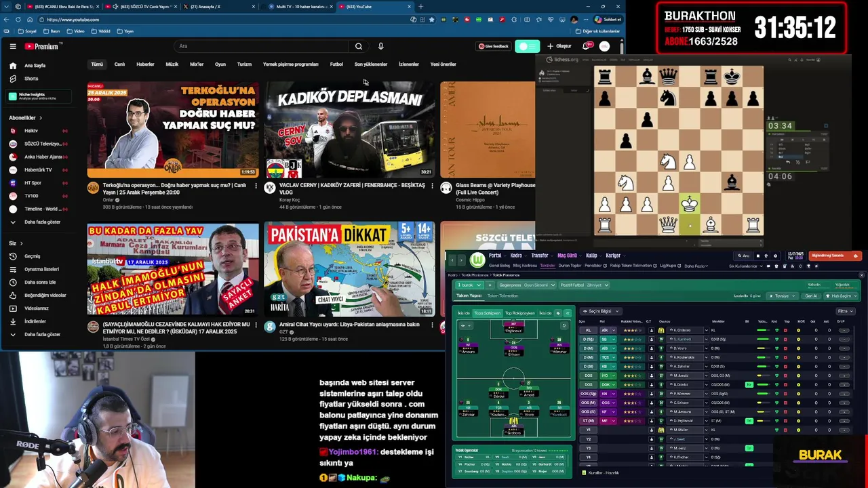Open the Pozitif Futbol Zihniyet dropdown

click(x=585, y=285)
